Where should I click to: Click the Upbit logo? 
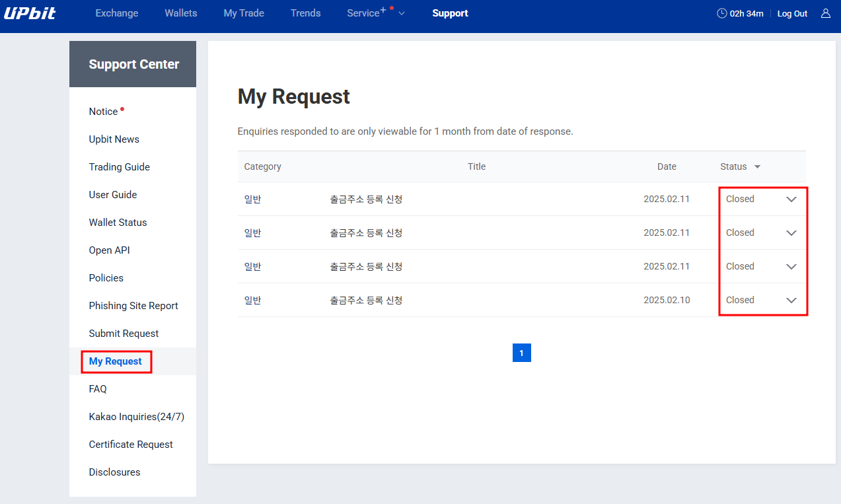pyautogui.click(x=30, y=13)
